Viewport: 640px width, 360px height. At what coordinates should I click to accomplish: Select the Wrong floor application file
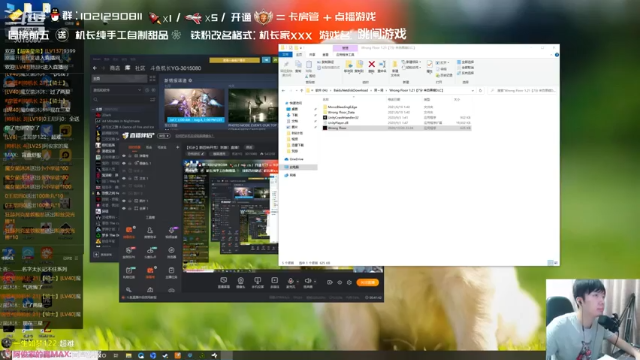click(x=396, y=128)
